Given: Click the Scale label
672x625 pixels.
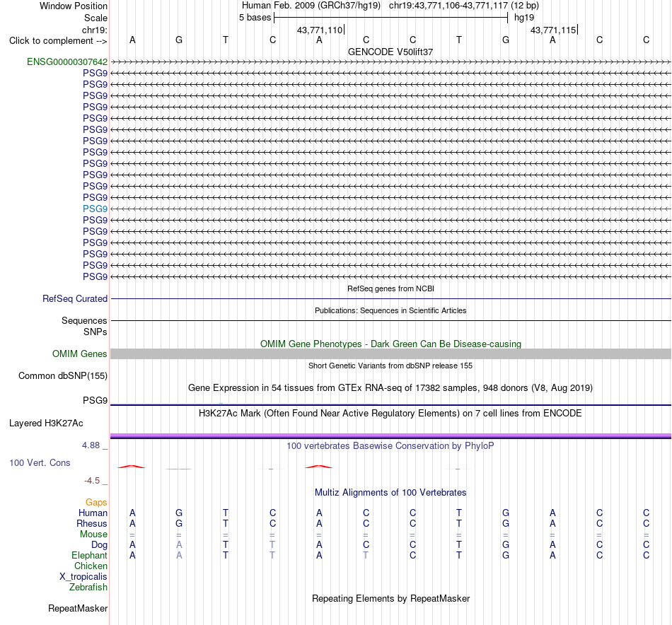Looking at the screenshot, I should tap(95, 18).
